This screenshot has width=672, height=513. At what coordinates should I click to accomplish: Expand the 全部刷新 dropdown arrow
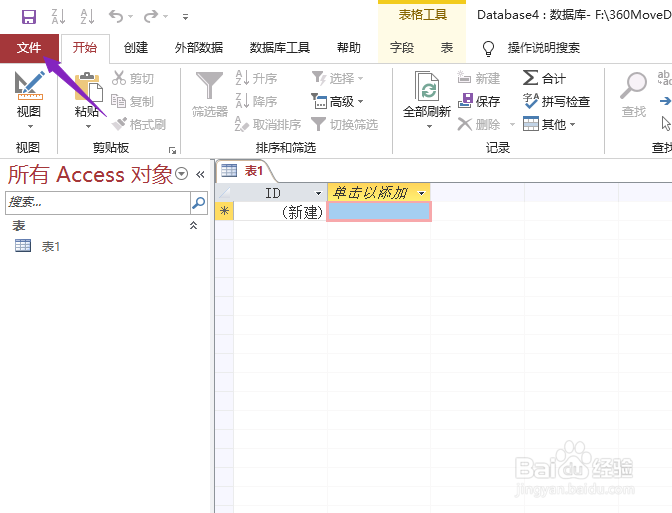point(429,126)
